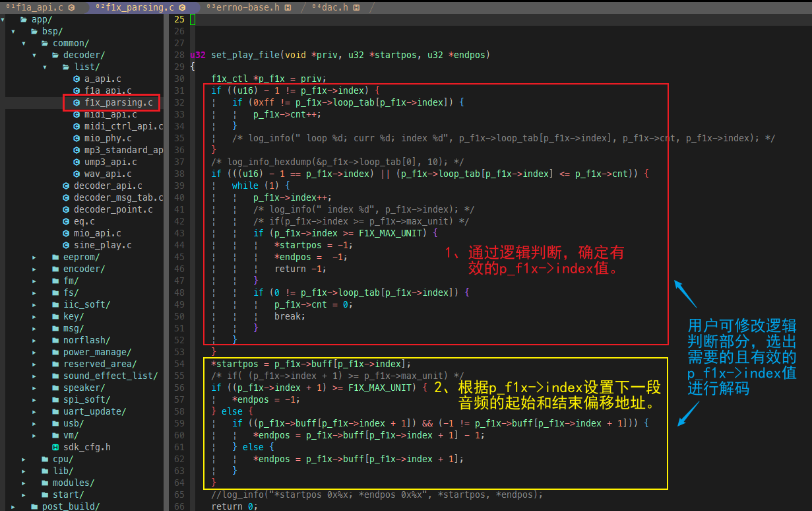Expand the post_build/ folder arrow

pyautogui.click(x=13, y=507)
